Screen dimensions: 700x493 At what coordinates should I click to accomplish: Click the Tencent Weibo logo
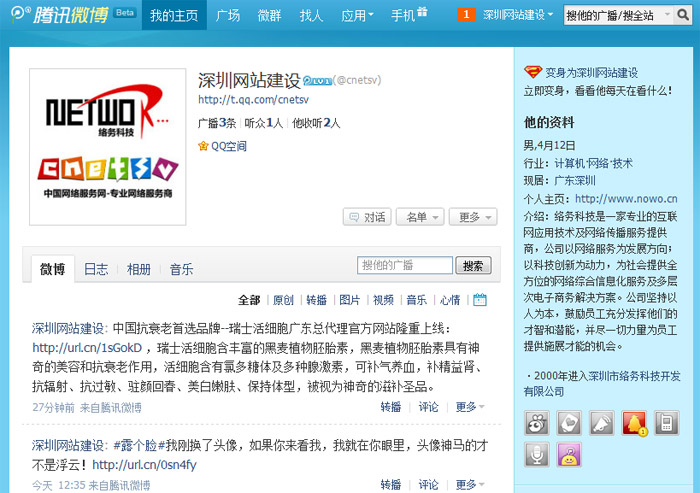59,15
